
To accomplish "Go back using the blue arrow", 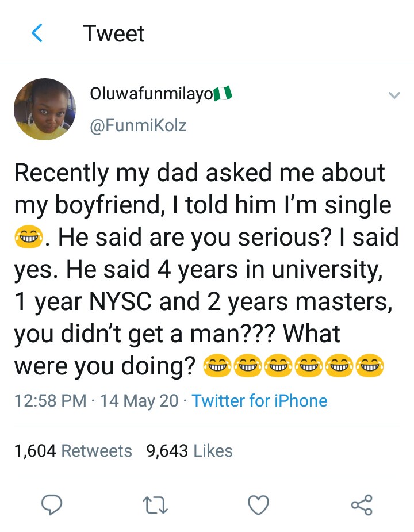I will point(37,33).
